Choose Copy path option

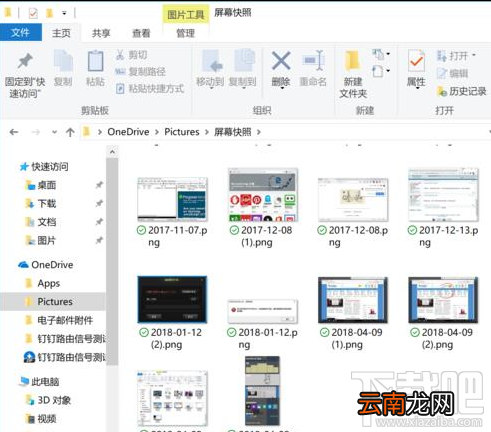click(x=140, y=71)
